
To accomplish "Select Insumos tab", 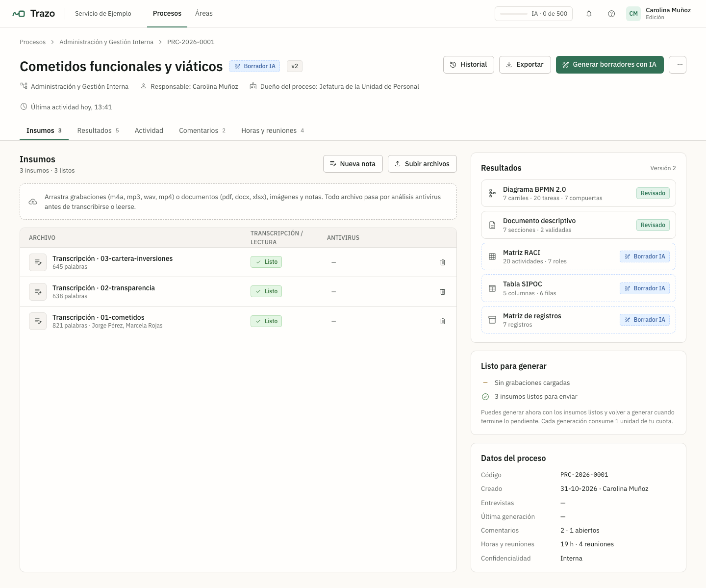I will pos(44,130).
